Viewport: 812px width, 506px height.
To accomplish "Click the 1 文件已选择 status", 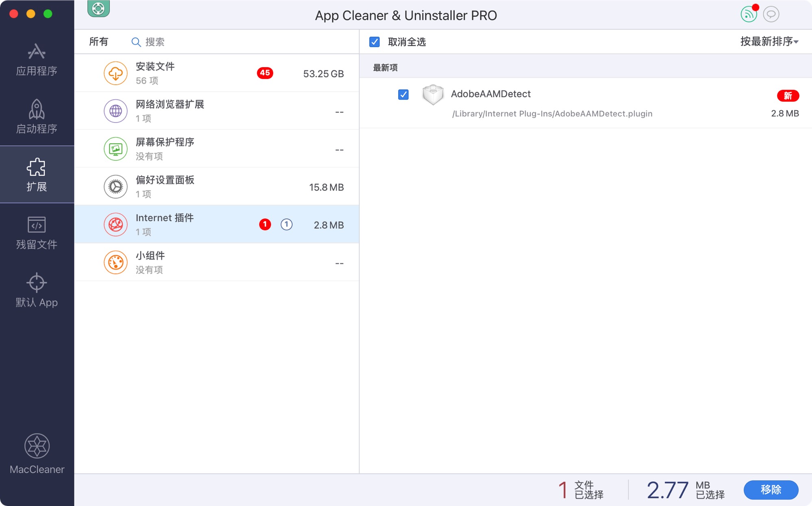I will point(581,490).
